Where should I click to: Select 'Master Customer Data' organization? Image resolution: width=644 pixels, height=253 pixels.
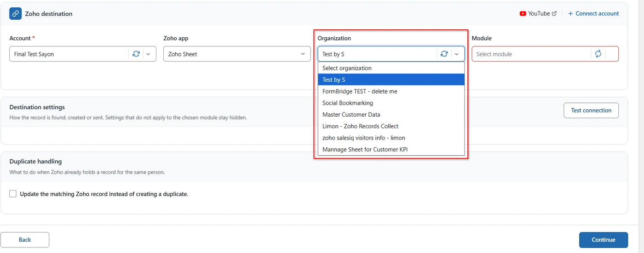(391, 114)
